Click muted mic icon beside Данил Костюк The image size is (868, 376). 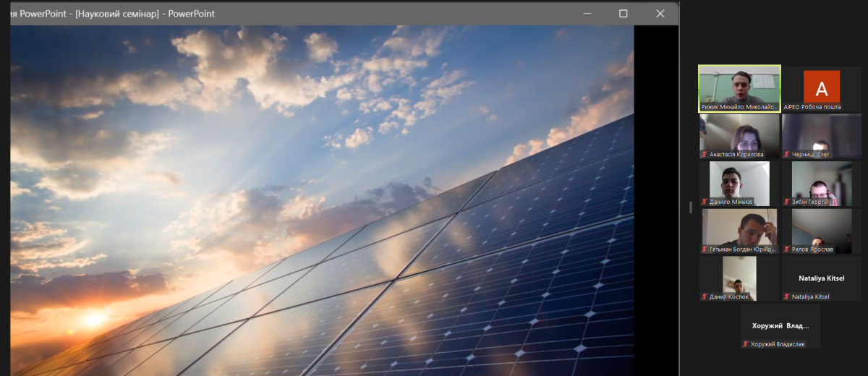pyautogui.click(x=704, y=296)
